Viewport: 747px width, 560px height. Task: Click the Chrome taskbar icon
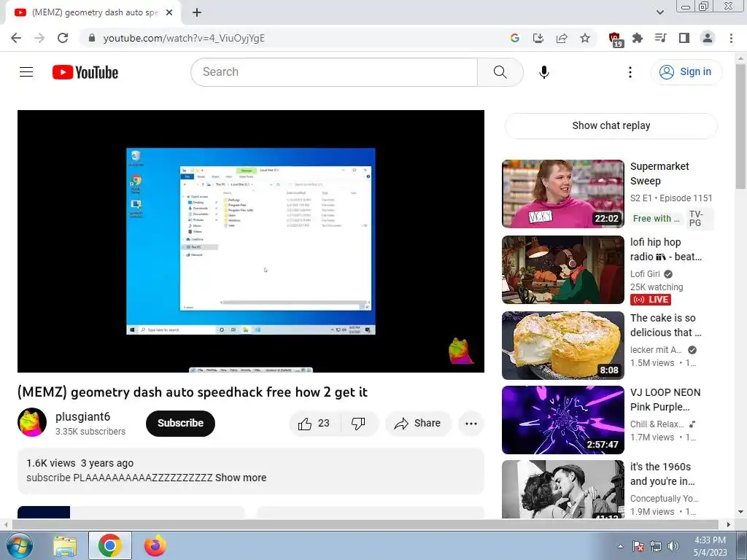(110, 545)
